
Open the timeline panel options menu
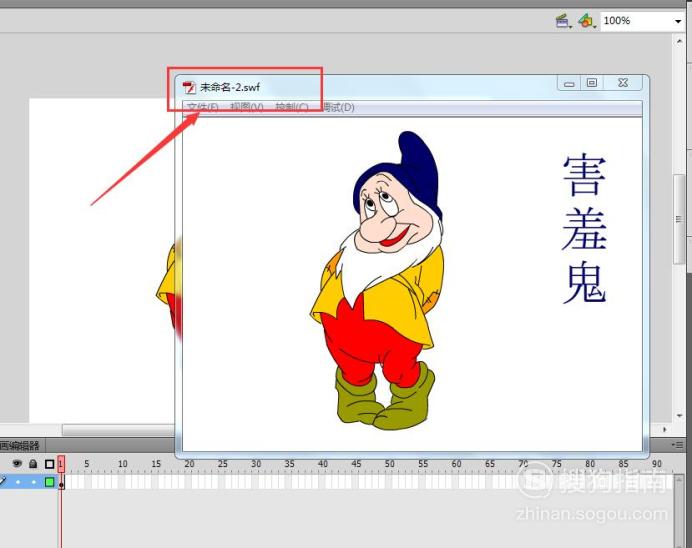point(679,445)
